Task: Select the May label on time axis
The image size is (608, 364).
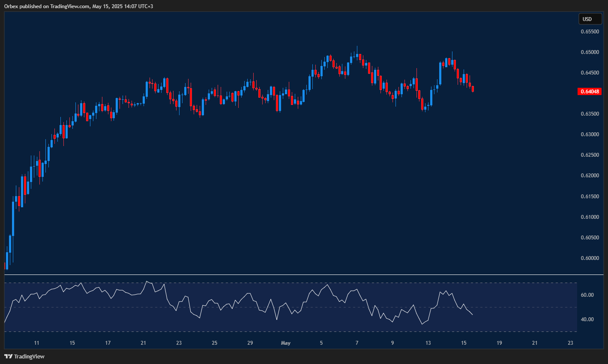Action: pos(285,343)
